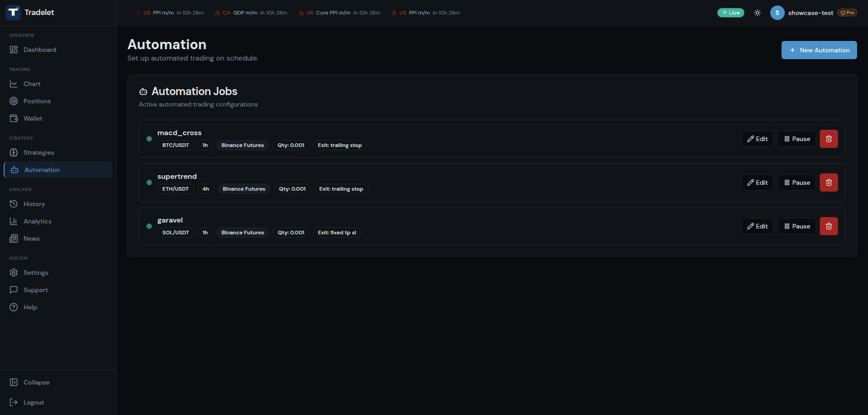Open Settings from the sidebar

pos(35,273)
